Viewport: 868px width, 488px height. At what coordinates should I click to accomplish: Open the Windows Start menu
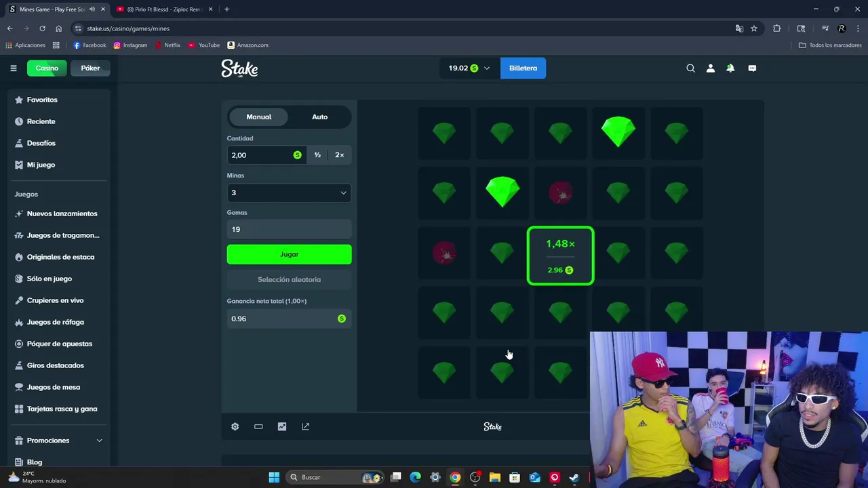274,477
